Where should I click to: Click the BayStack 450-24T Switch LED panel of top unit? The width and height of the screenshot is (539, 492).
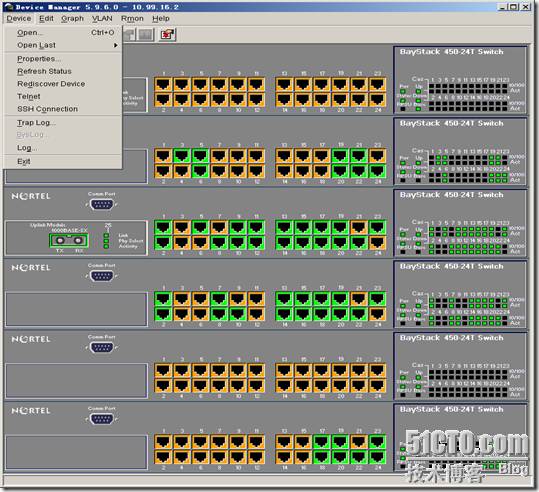(460, 80)
